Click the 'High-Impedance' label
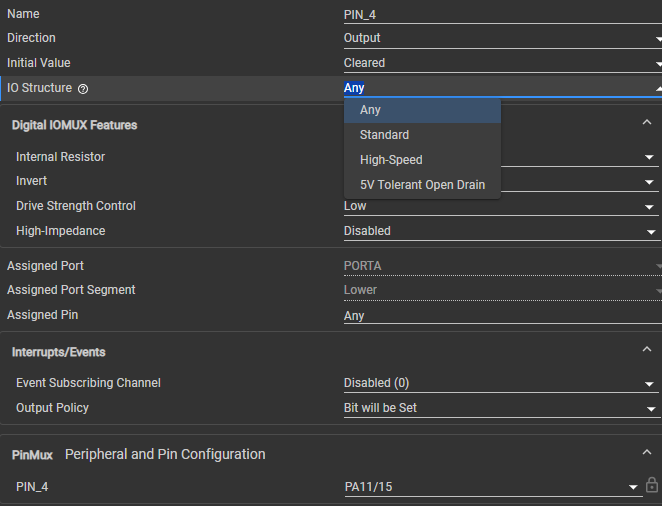Viewport: 662px width, 506px height. click(x=60, y=231)
